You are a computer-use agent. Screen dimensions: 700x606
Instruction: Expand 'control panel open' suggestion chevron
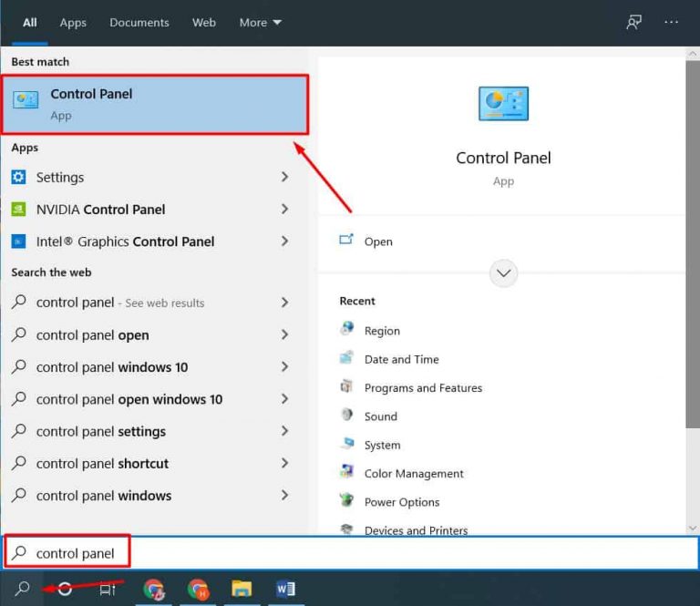pos(284,334)
